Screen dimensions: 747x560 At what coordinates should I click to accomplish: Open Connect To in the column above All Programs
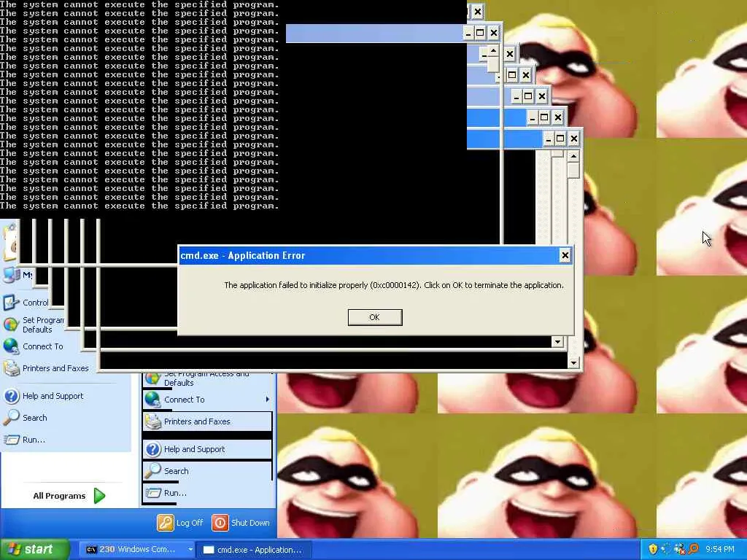[34, 346]
